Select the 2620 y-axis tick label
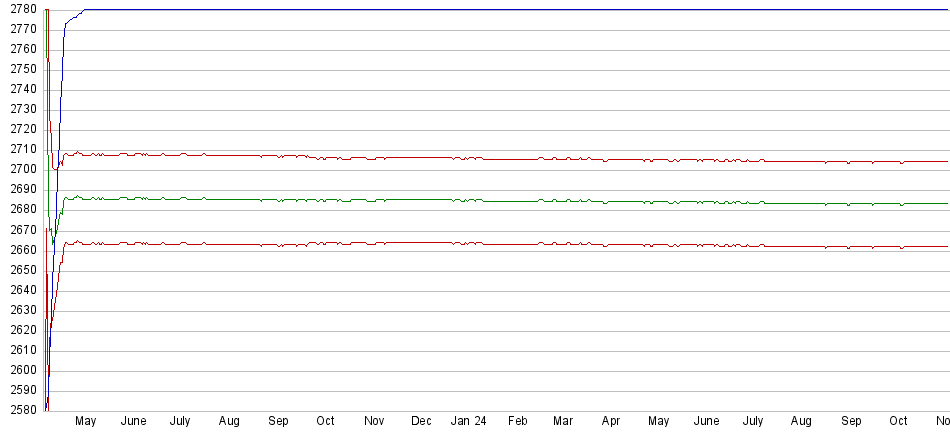 pyautogui.click(x=22, y=330)
